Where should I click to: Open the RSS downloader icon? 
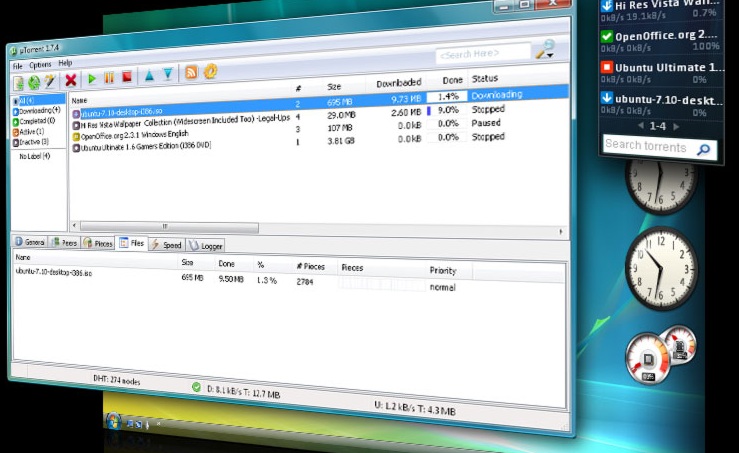click(191, 73)
